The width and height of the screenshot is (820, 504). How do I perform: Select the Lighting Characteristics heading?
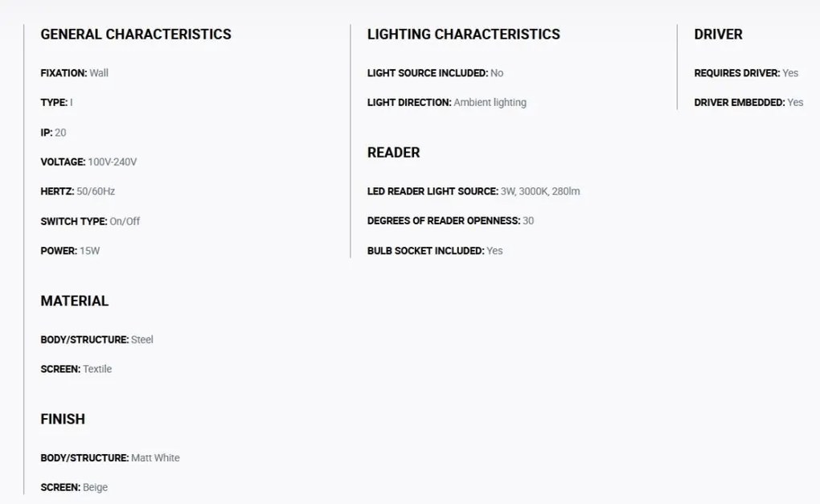[x=463, y=35]
